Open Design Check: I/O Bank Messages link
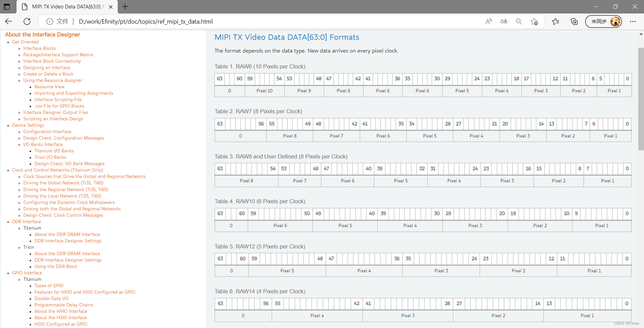 click(x=70, y=163)
